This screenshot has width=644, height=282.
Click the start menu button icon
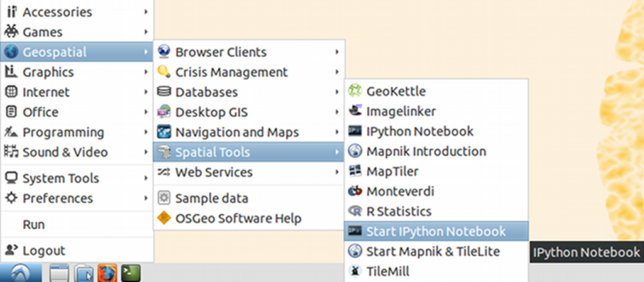[x=20, y=273]
